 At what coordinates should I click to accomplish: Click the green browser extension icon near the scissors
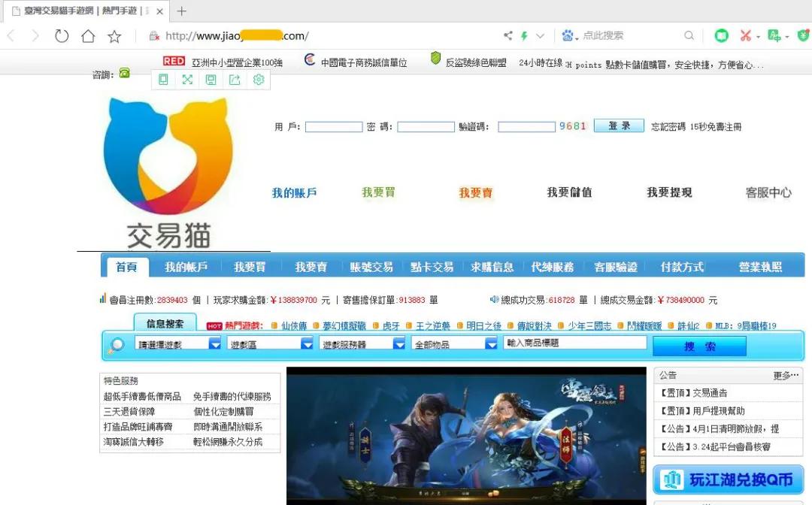click(x=721, y=35)
